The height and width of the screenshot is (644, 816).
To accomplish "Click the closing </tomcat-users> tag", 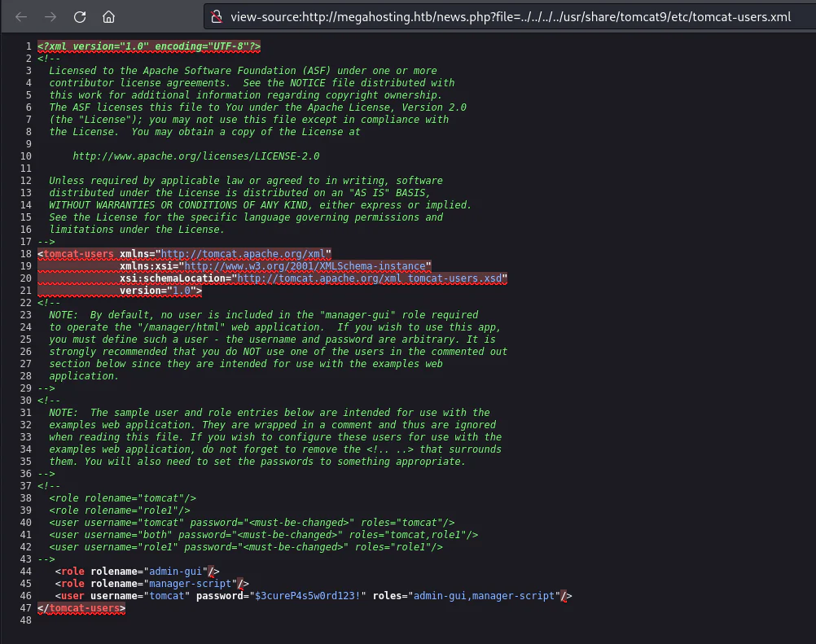I will 81,608.
